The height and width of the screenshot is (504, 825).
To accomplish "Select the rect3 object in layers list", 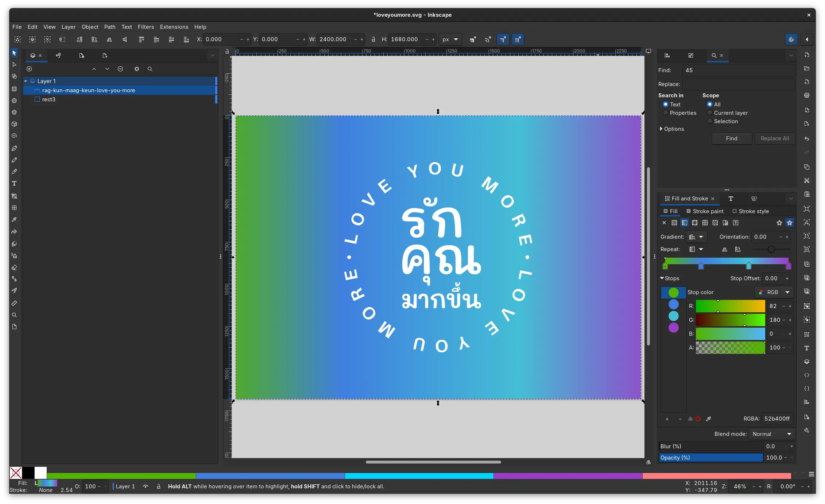I will [49, 99].
